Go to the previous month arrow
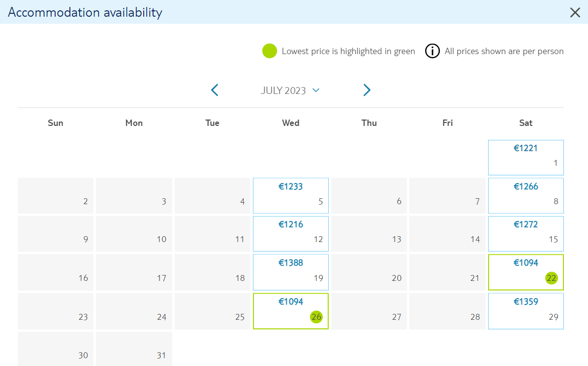588x366 pixels. coord(215,90)
